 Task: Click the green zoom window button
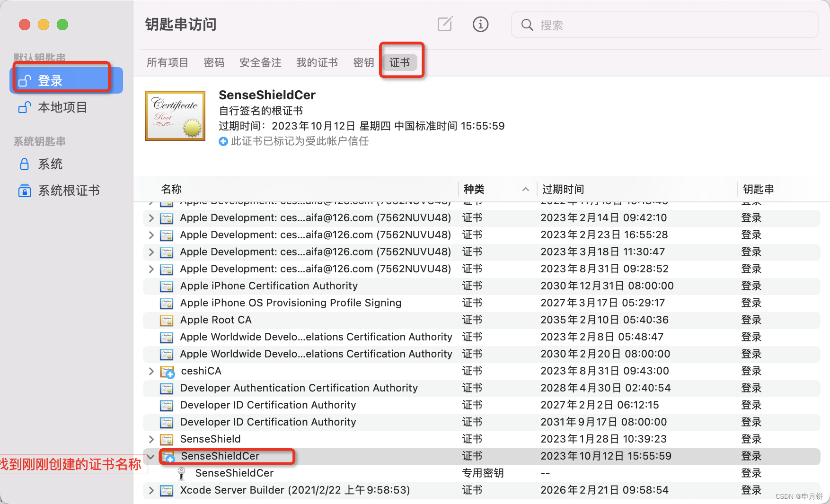[x=62, y=25]
